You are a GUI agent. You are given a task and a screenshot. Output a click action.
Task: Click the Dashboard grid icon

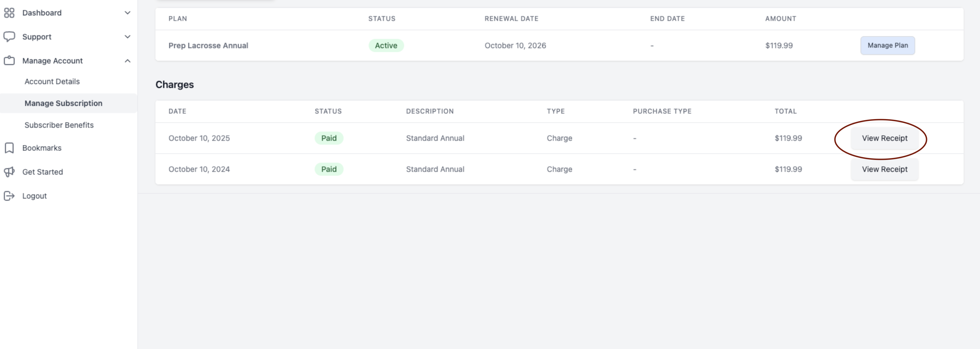(x=9, y=13)
